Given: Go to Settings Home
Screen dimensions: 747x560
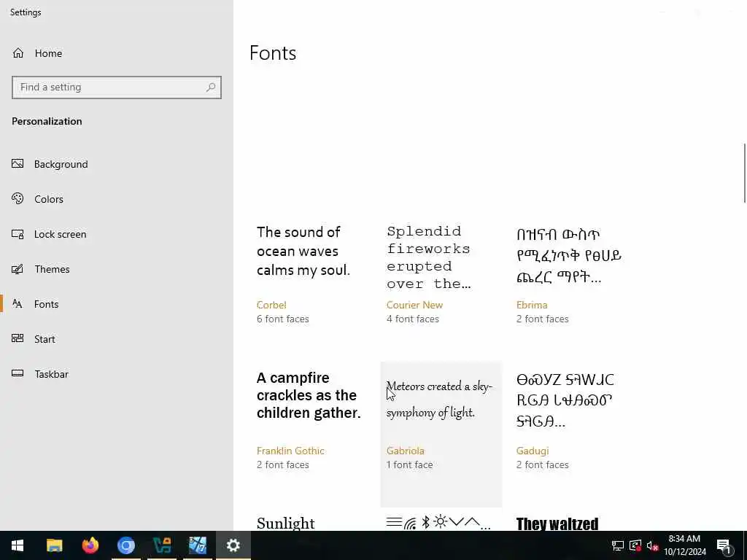Looking at the screenshot, I should coord(37,53).
